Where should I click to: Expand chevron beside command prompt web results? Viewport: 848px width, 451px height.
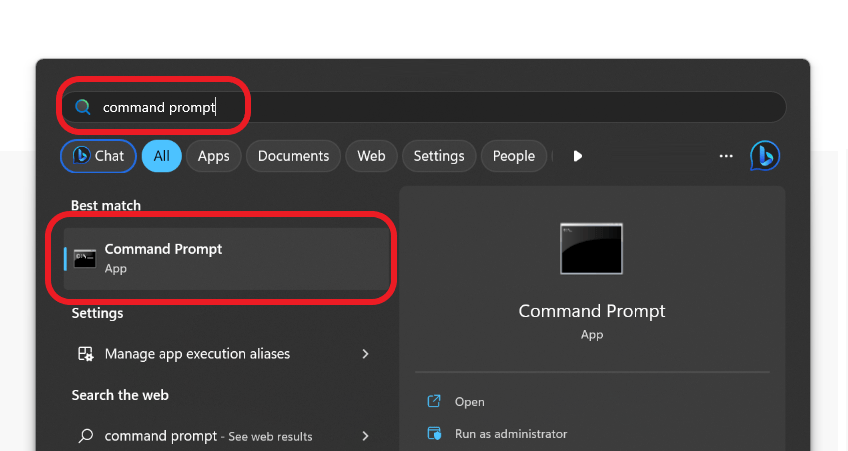pos(366,436)
